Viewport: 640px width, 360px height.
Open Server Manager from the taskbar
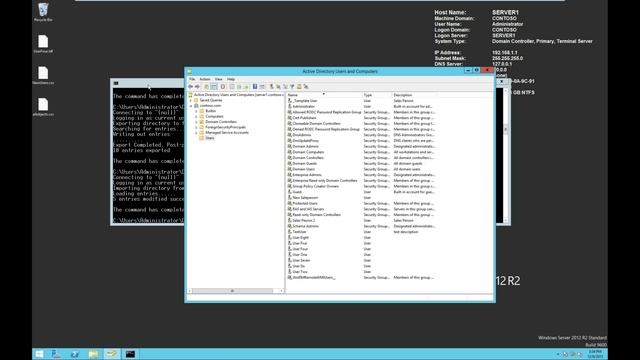56,354
